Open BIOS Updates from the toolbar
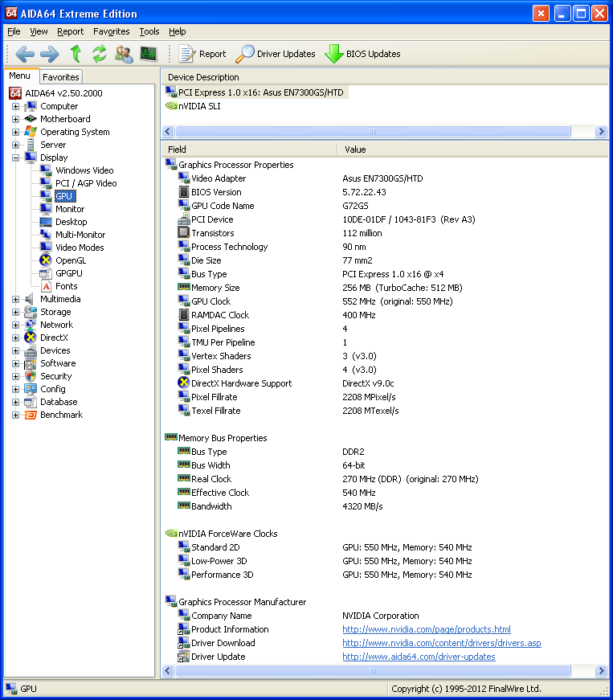 tap(362, 54)
